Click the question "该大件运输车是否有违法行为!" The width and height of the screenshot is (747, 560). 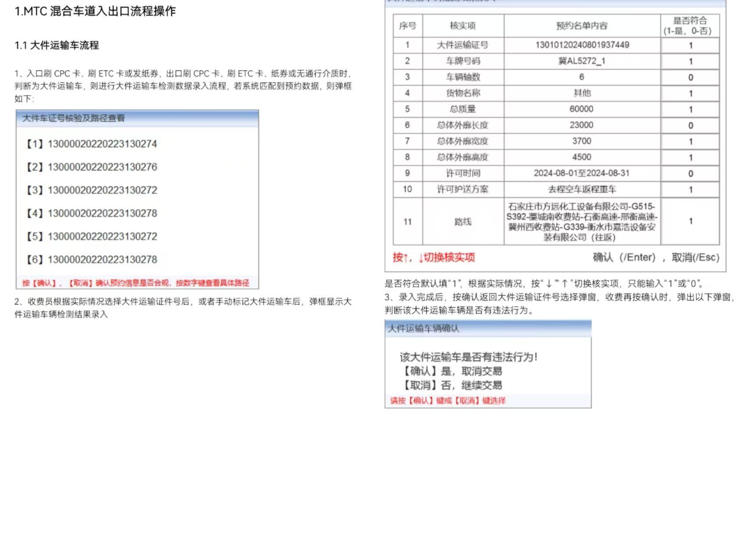(x=469, y=357)
